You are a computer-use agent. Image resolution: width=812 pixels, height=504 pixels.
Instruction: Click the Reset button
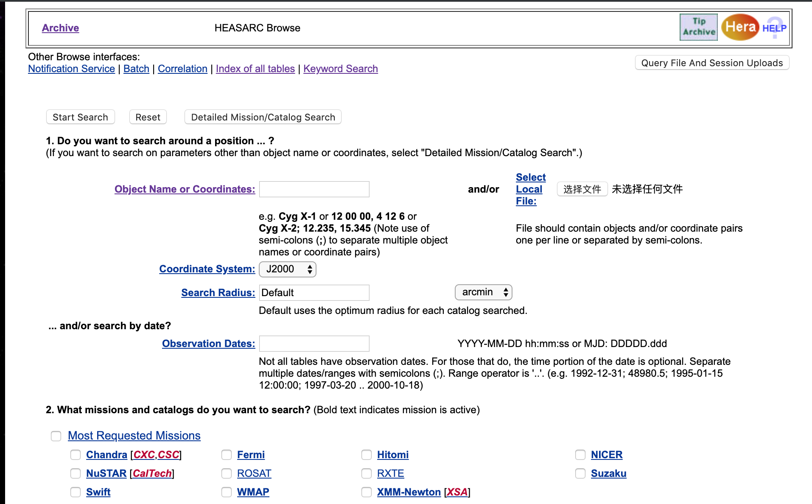coord(148,117)
